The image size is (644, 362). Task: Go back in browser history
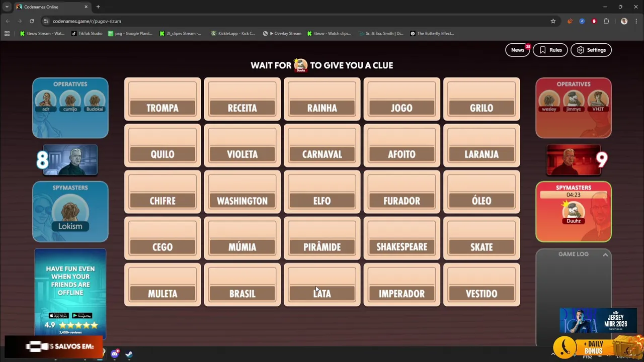8,21
